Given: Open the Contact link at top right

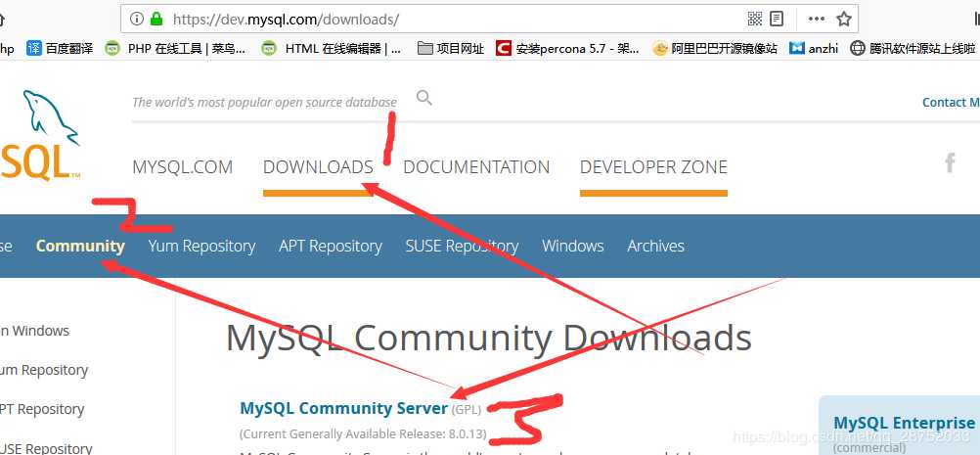Looking at the screenshot, I should (x=951, y=103).
